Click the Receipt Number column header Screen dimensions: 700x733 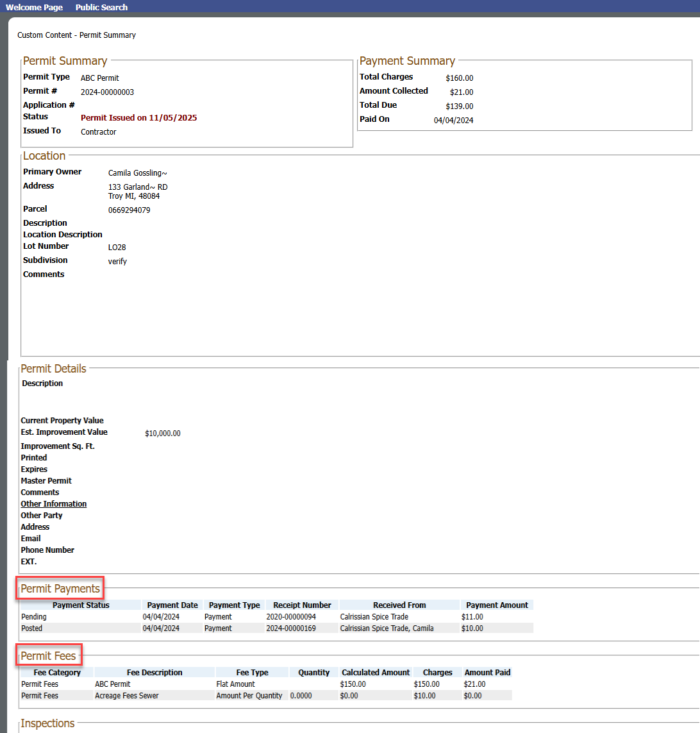pyautogui.click(x=302, y=605)
